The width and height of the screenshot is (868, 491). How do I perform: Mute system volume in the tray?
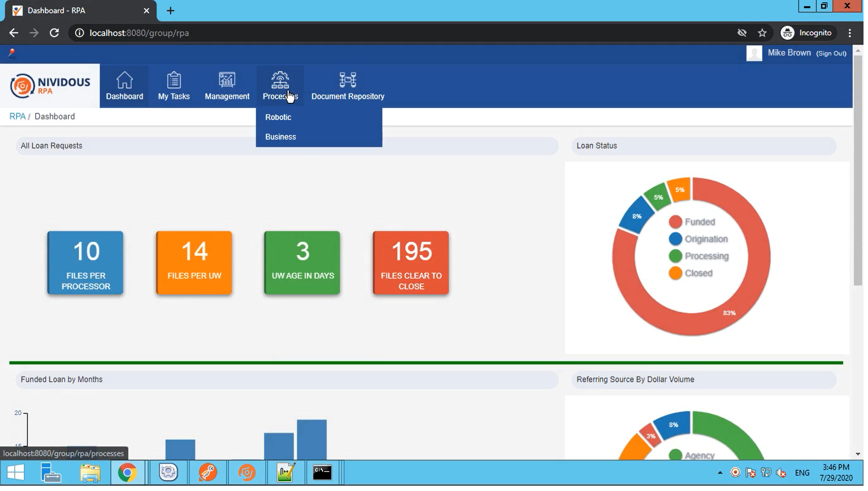[781, 472]
